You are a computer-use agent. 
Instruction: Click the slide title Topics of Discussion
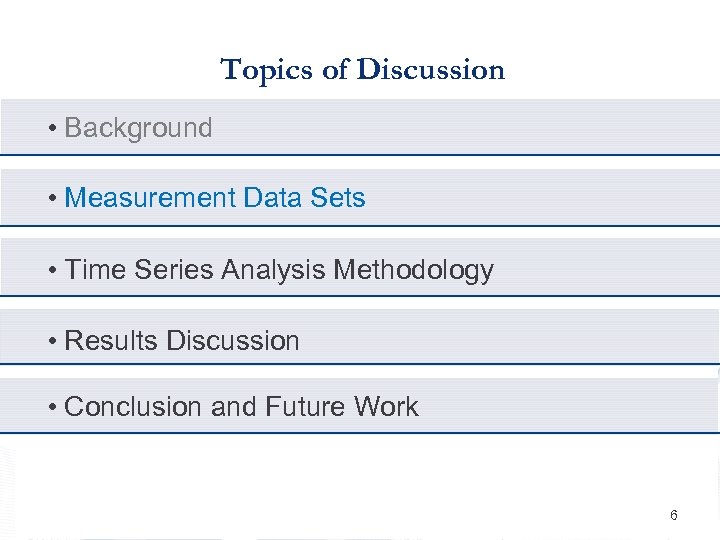tap(362, 70)
